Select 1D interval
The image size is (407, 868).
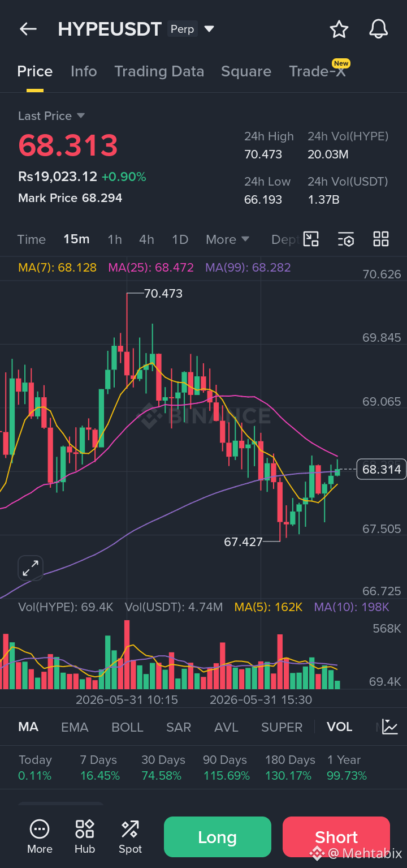pyautogui.click(x=180, y=239)
